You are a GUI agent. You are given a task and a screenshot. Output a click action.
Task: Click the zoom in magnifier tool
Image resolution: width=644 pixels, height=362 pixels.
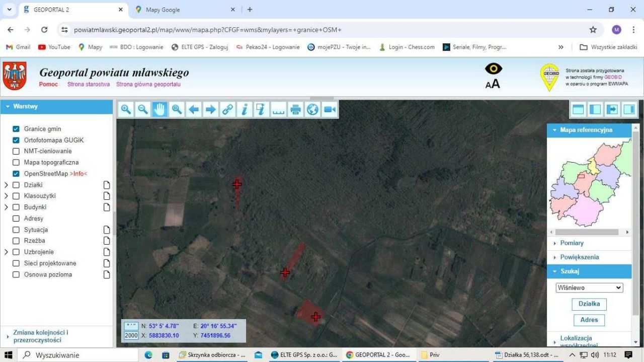(x=126, y=109)
